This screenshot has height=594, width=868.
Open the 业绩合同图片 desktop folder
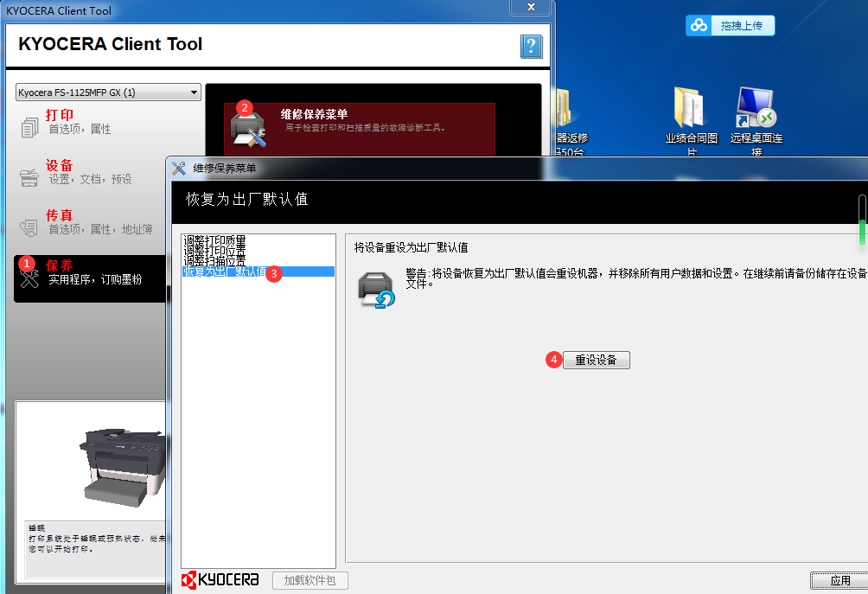coord(692,122)
